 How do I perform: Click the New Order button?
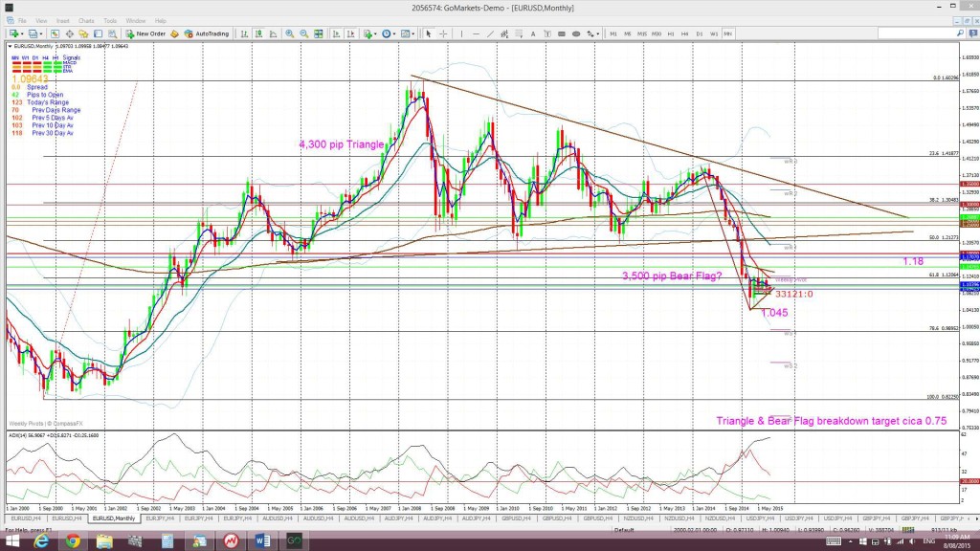pos(145,33)
